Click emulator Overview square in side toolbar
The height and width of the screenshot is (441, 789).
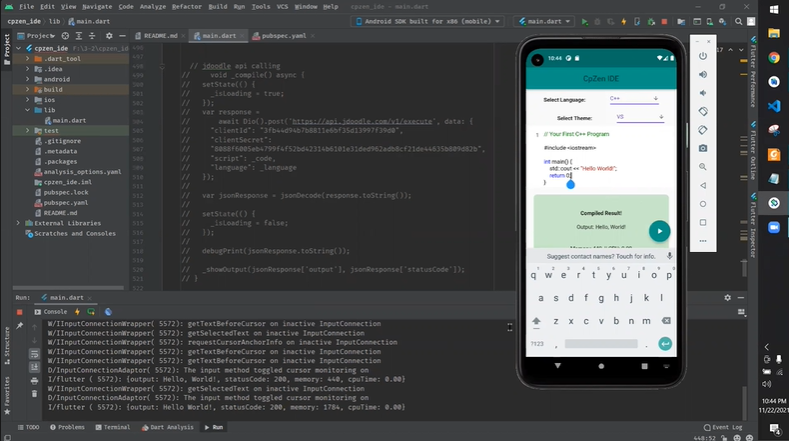click(x=703, y=222)
